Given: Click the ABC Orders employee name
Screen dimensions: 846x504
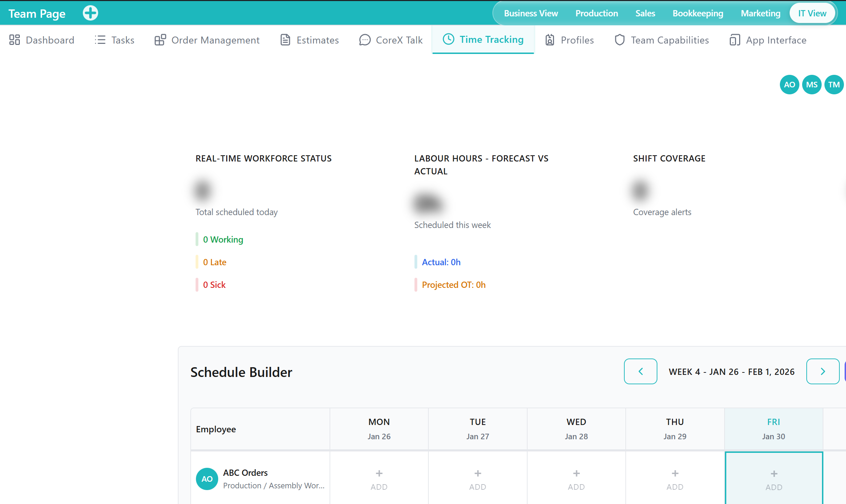Looking at the screenshot, I should pos(245,473).
